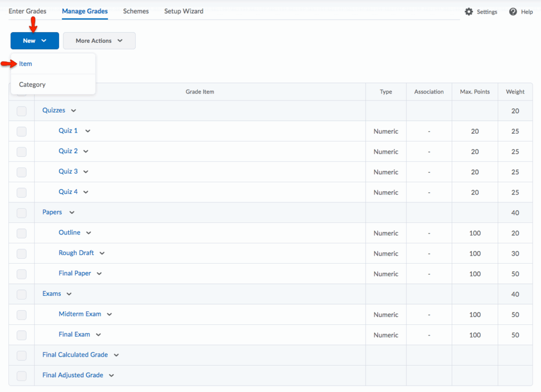Switch to the Enter Grades tab

point(27,11)
